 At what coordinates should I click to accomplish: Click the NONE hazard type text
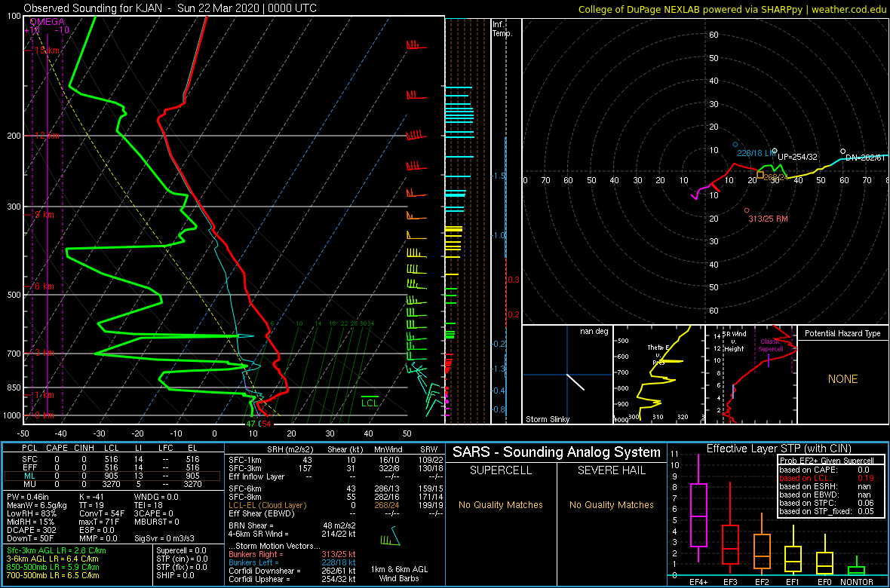pyautogui.click(x=842, y=379)
